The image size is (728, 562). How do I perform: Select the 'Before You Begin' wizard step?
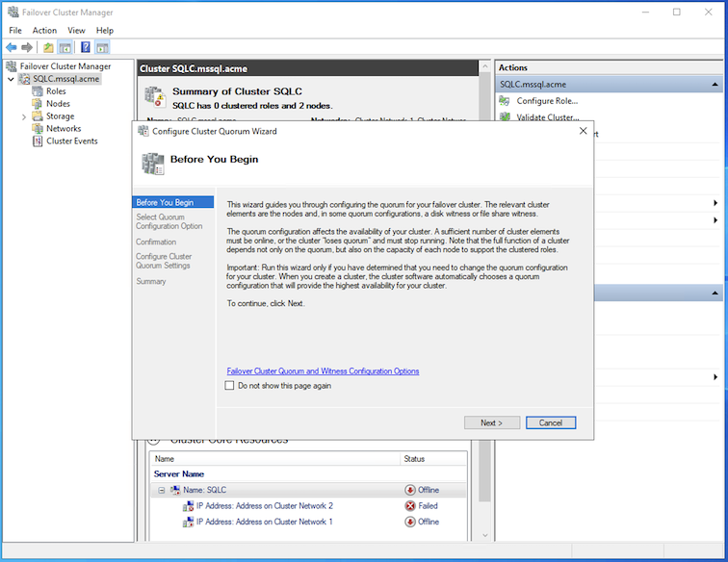[172, 202]
